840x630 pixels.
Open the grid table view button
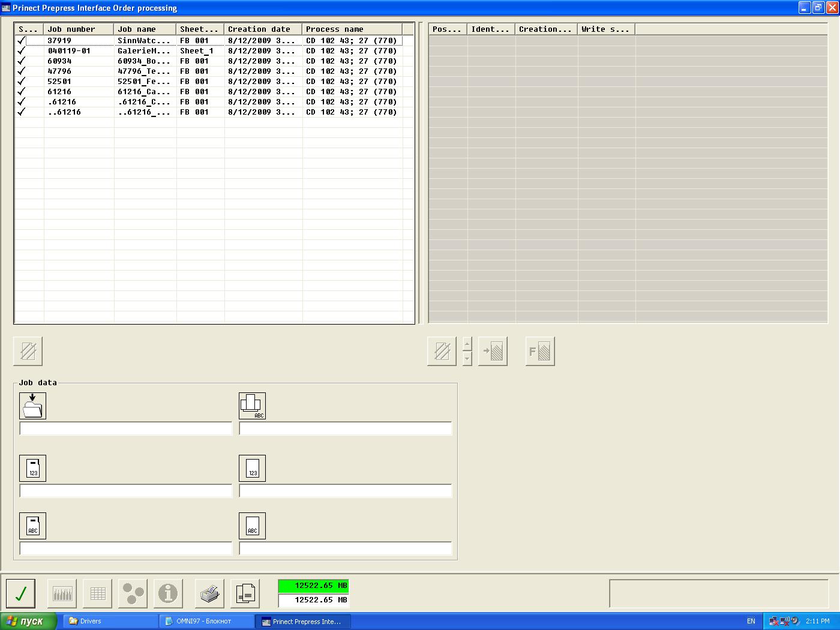[98, 593]
